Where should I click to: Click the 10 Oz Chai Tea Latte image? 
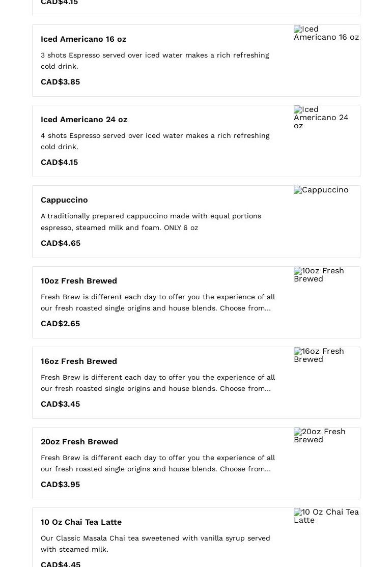pyautogui.click(x=326, y=516)
